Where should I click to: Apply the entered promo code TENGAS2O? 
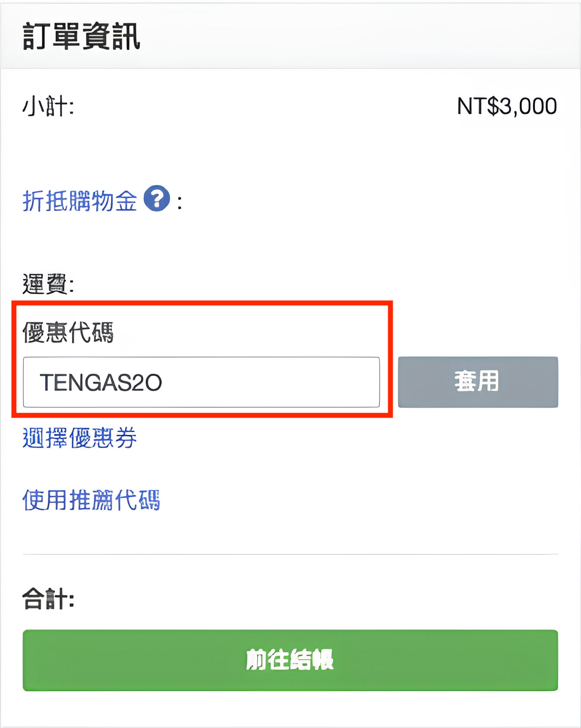pyautogui.click(x=478, y=382)
